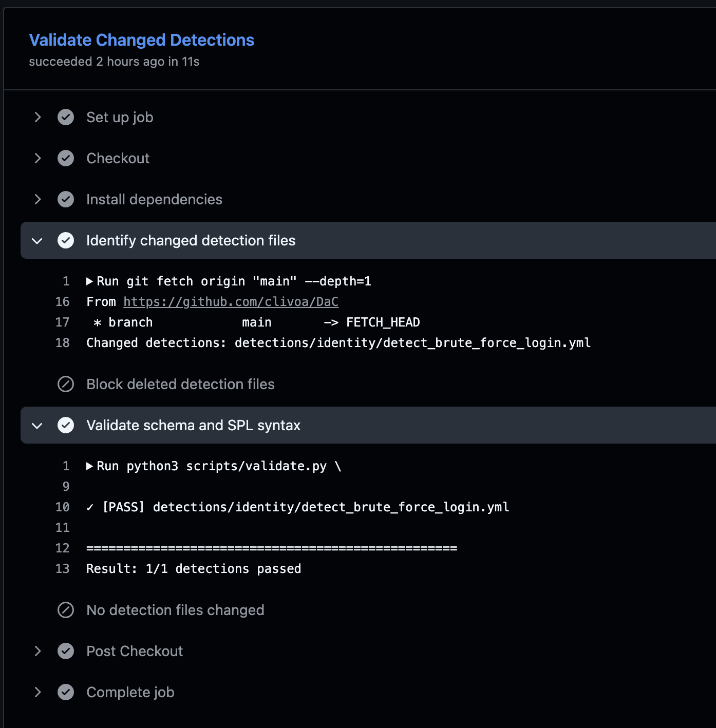Click log line number 16
The image size is (716, 728).
(x=62, y=302)
